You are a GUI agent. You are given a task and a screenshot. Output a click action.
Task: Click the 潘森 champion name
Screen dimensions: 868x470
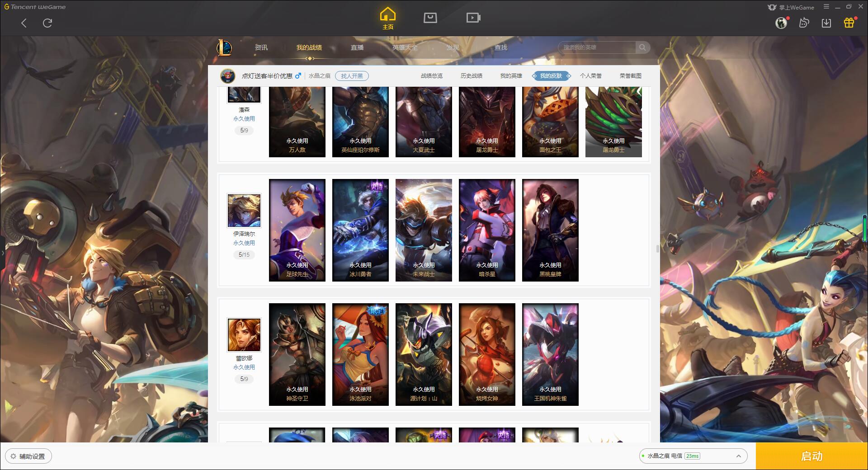tap(244, 110)
